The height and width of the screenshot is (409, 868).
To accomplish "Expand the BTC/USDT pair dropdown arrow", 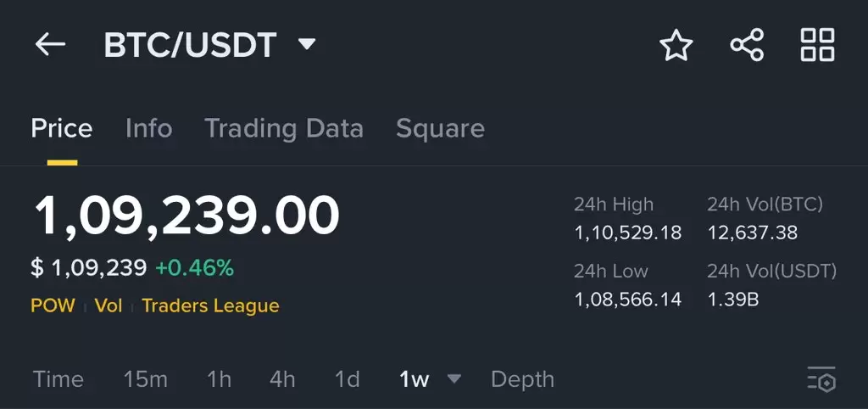I will (307, 43).
